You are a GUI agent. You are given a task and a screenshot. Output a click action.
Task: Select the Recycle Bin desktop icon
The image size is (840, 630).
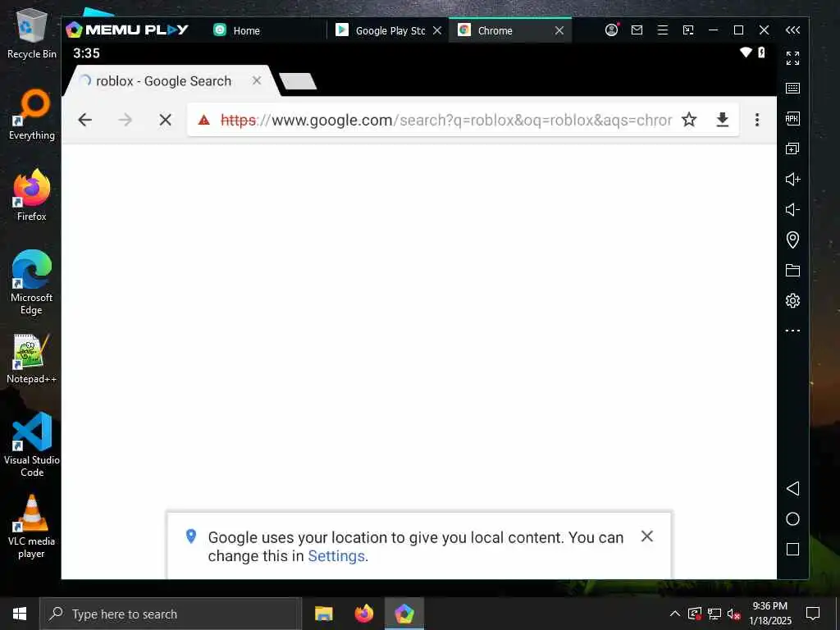click(32, 34)
